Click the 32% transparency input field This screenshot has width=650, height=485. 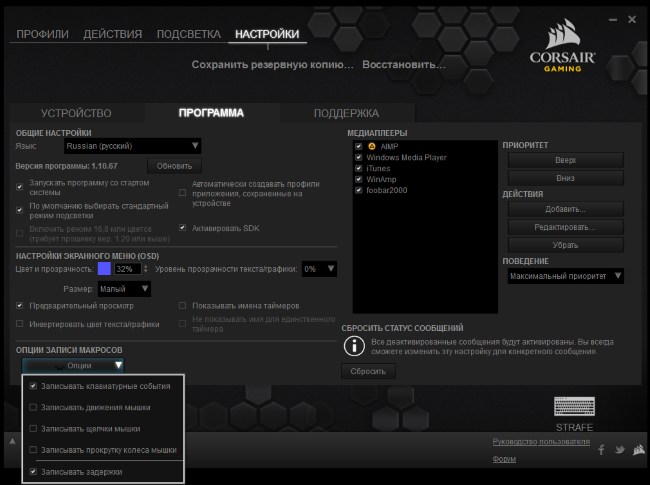[x=126, y=269]
